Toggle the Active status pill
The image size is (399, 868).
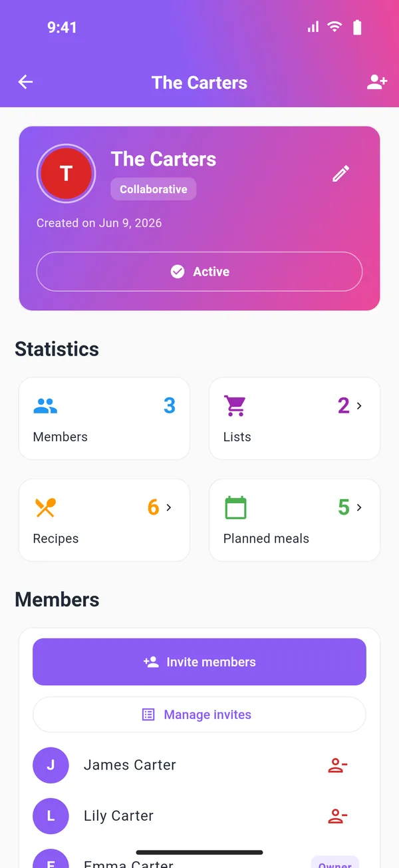click(x=199, y=272)
